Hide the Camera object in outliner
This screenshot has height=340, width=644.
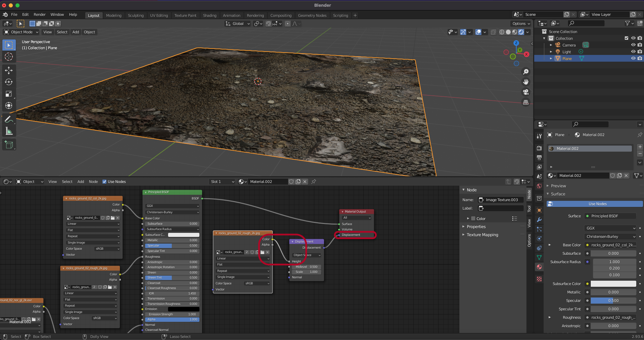coord(633,45)
